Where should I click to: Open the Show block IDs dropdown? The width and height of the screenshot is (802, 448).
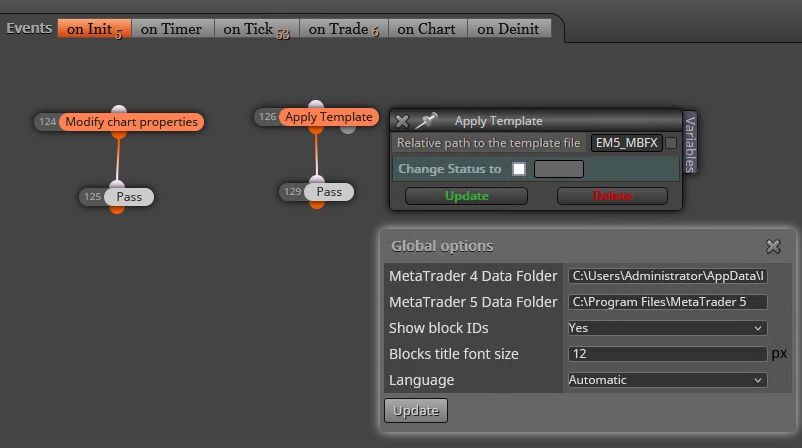[x=667, y=328]
